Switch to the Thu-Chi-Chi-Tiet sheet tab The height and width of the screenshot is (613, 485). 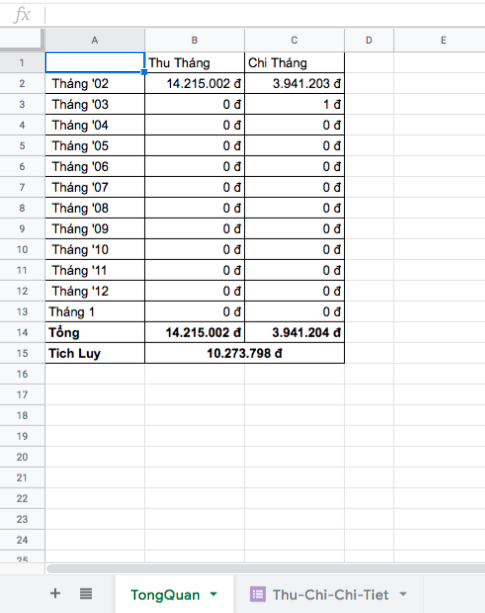point(328,594)
